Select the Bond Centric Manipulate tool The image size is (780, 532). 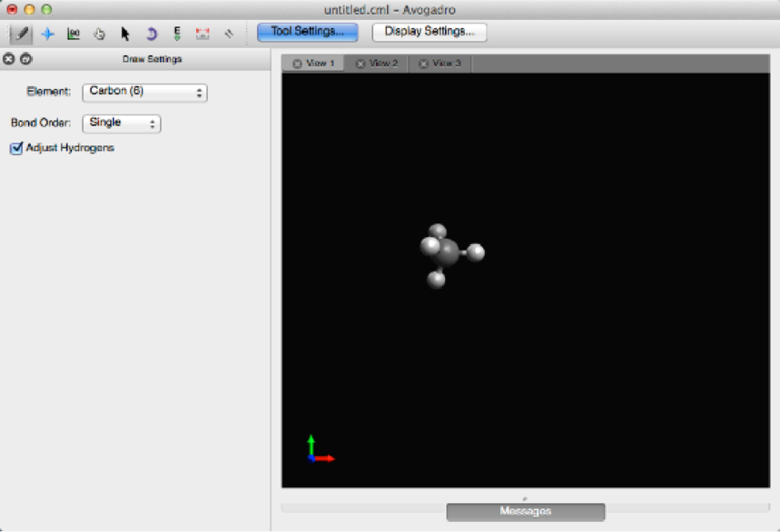pyautogui.click(x=74, y=34)
